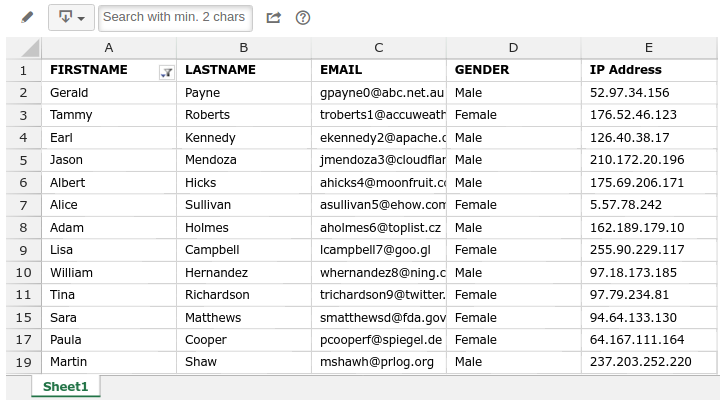
Task: Click the share export icon
Action: (x=274, y=18)
